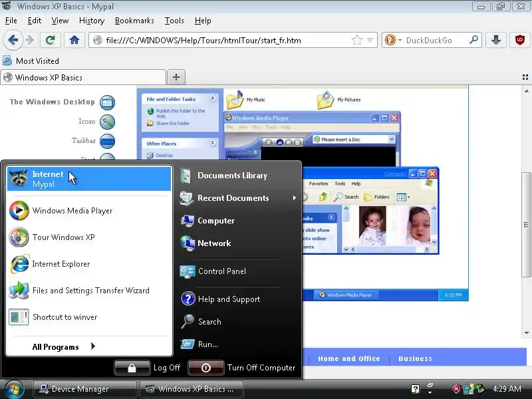532x399 pixels.
Task: Open the Tools menu
Action: [x=174, y=21]
